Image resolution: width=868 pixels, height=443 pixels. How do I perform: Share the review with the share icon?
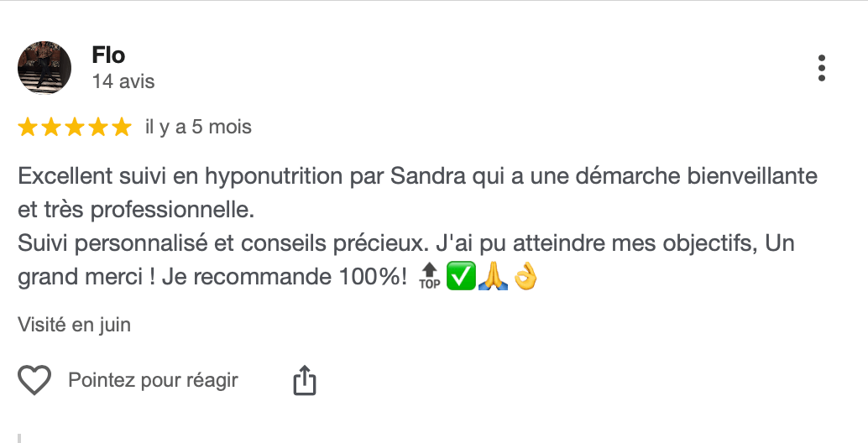tap(304, 381)
